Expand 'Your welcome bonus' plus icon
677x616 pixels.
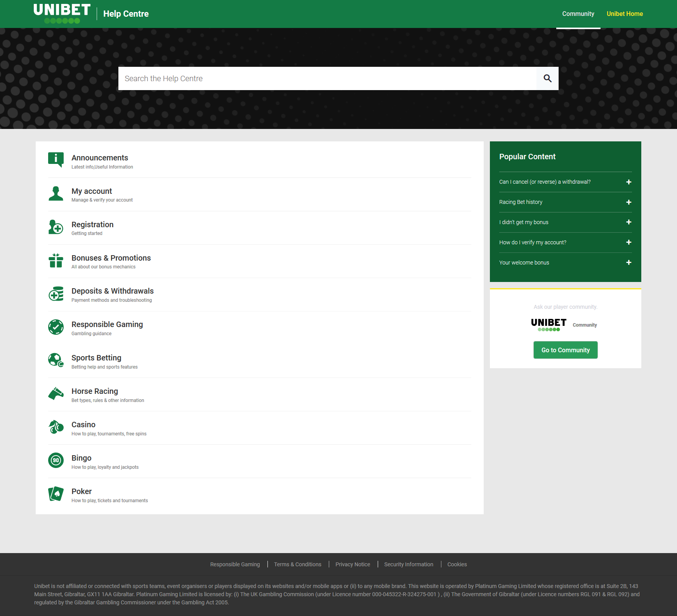[x=629, y=263]
